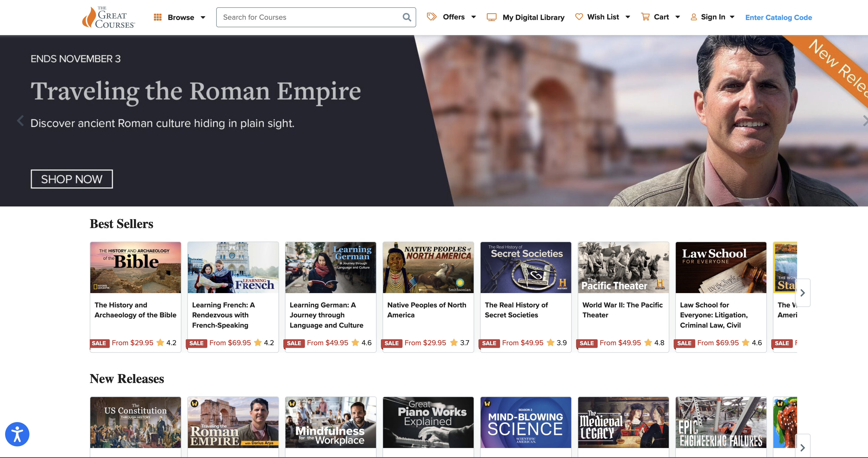The width and height of the screenshot is (868, 458).
Task: Click the Offers price tag icon
Action: point(431,16)
